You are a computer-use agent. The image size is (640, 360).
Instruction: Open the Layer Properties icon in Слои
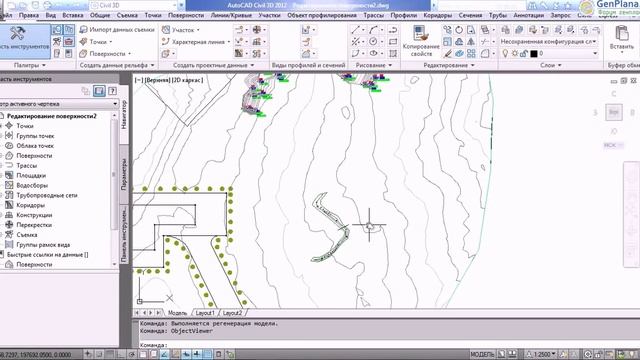pos(506,30)
